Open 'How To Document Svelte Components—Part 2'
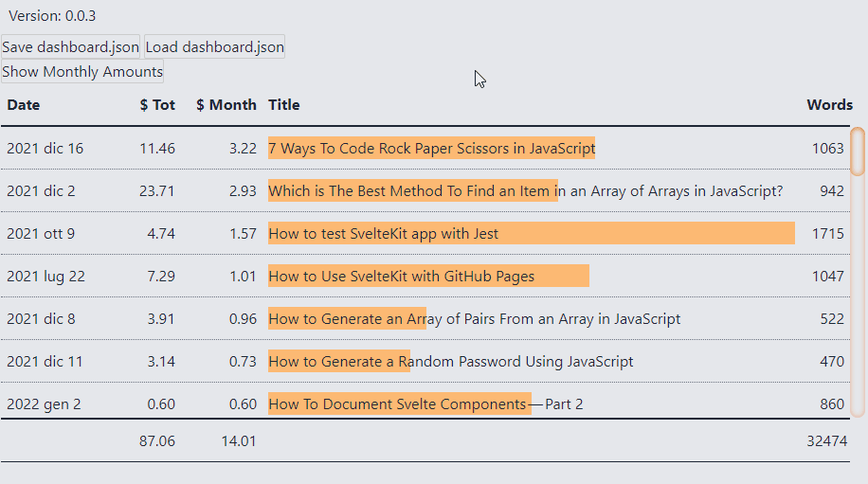This screenshot has width=868, height=484. 425,403
